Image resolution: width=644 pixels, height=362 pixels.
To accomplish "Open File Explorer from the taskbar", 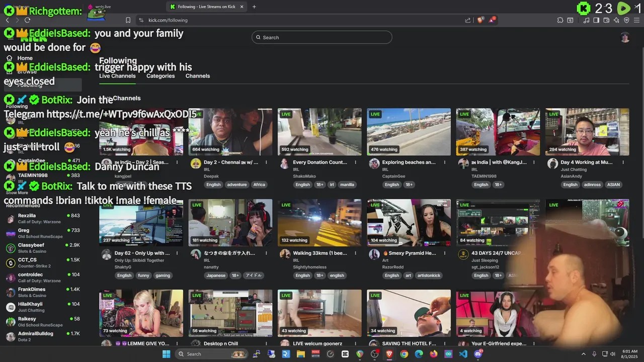I will pos(301,354).
